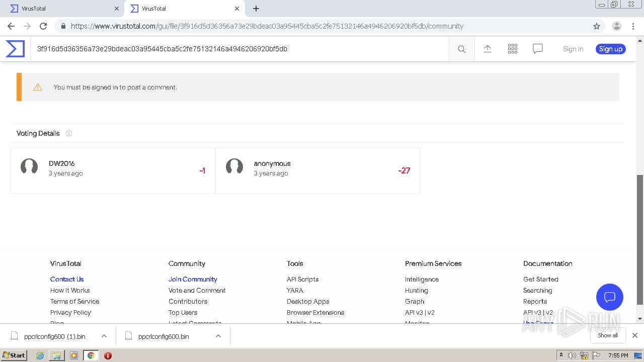This screenshot has height=362, width=644.
Task: Open the Start menu
Action: click(x=14, y=355)
